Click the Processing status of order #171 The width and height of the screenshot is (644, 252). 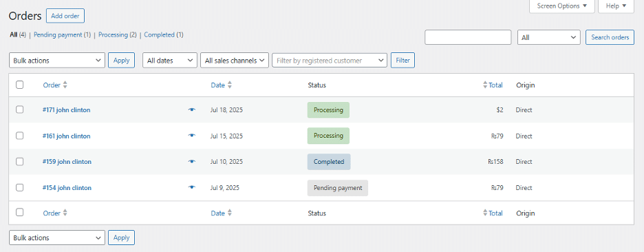click(329, 109)
